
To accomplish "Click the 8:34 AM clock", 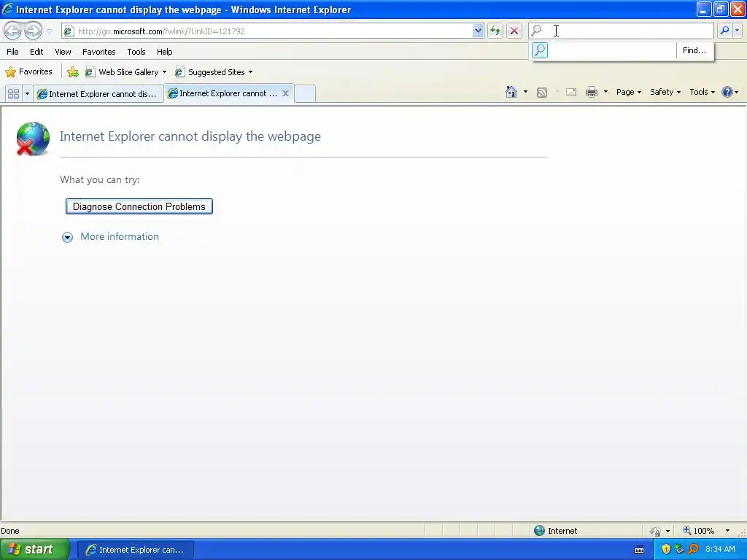I will (720, 549).
